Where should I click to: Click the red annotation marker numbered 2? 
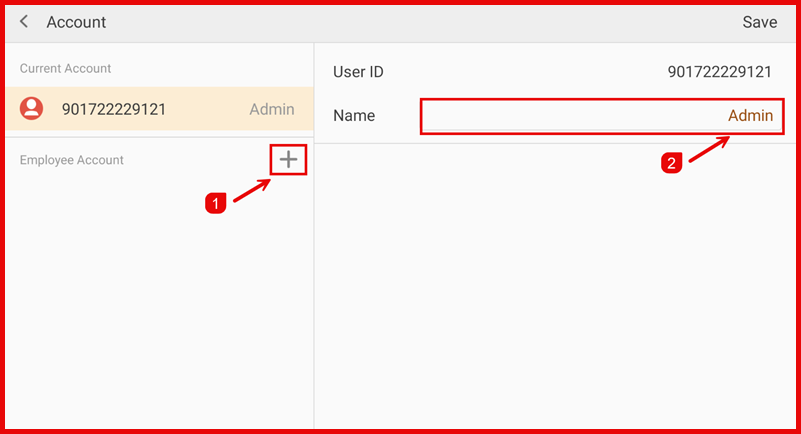coord(672,162)
